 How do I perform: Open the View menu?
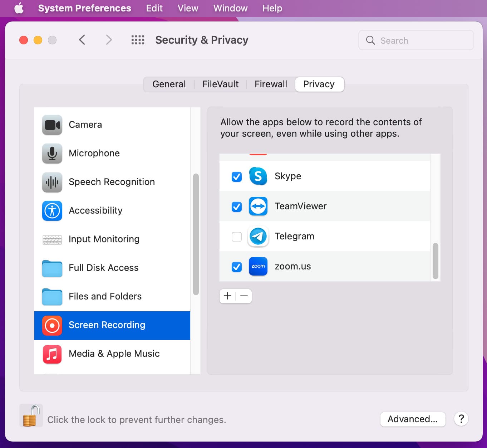tap(188, 8)
